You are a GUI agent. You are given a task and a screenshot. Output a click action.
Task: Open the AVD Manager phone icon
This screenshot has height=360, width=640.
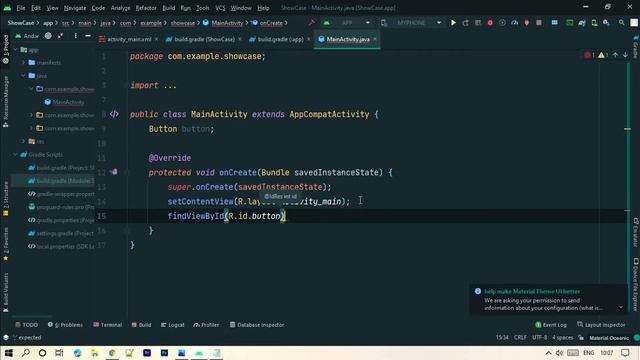pos(594,23)
